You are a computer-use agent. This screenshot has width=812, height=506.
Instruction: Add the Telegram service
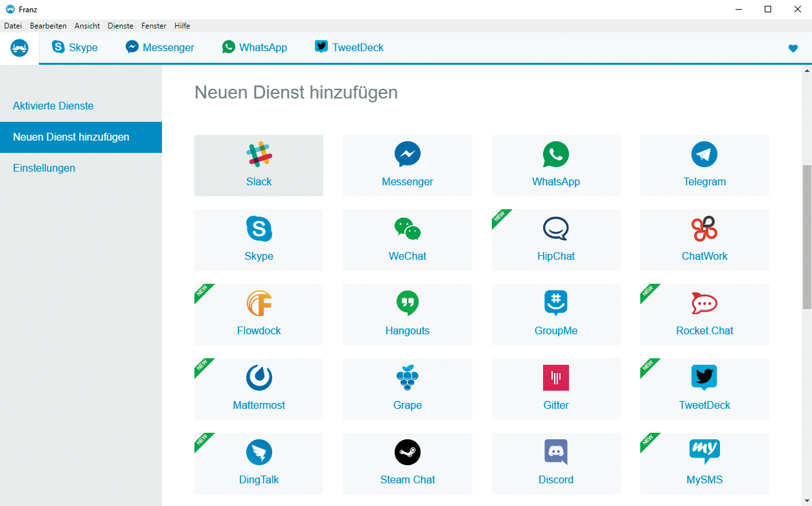704,165
